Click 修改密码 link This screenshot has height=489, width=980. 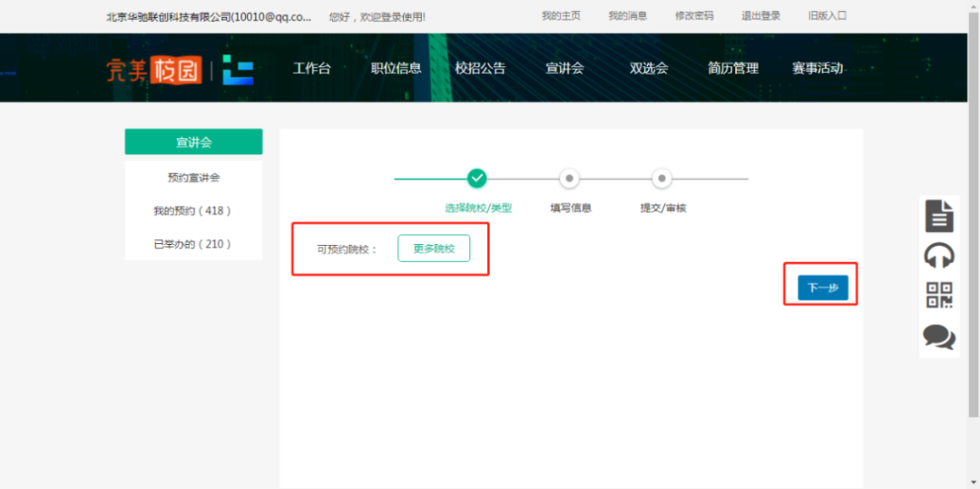tap(694, 15)
